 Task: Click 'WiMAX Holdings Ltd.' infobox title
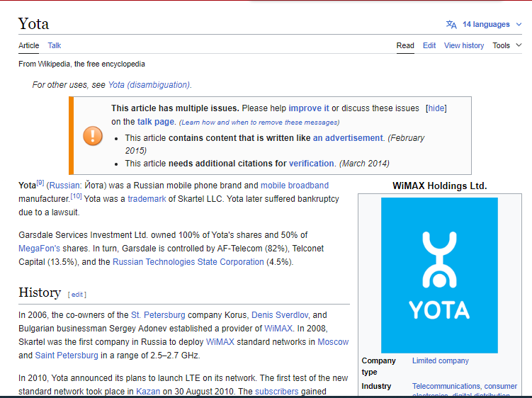coord(440,186)
